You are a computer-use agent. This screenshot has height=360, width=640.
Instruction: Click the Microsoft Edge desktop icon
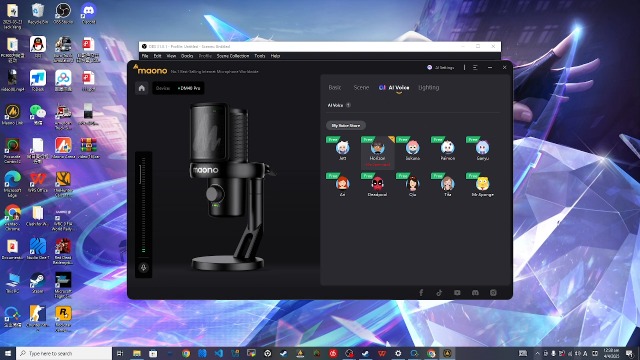13,183
